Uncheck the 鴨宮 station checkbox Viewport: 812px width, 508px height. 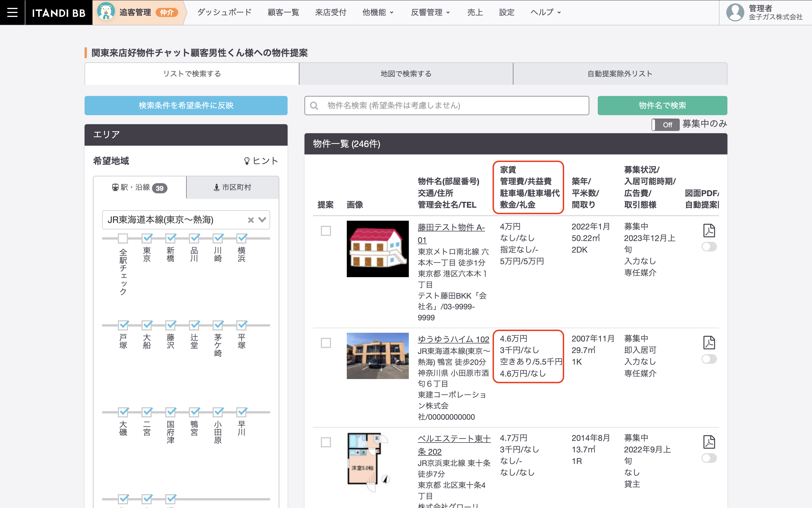pyautogui.click(x=194, y=412)
